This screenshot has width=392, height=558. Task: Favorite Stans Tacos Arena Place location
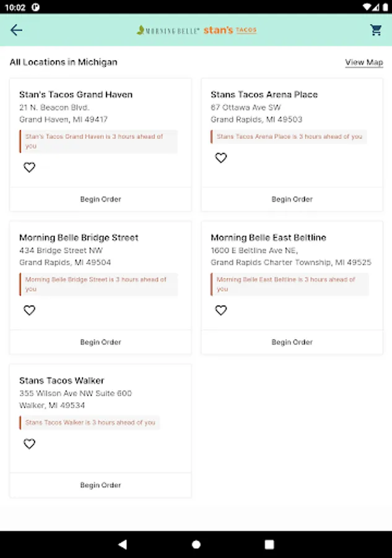221,158
